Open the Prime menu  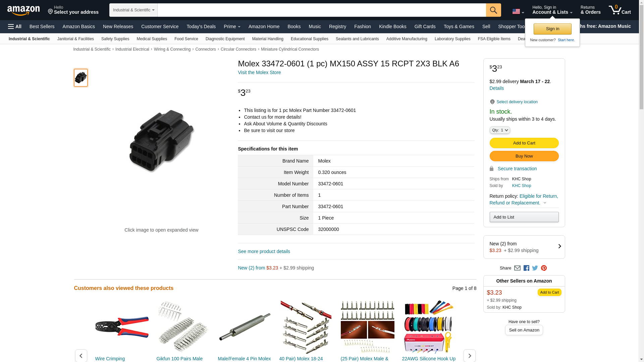pos(232,26)
